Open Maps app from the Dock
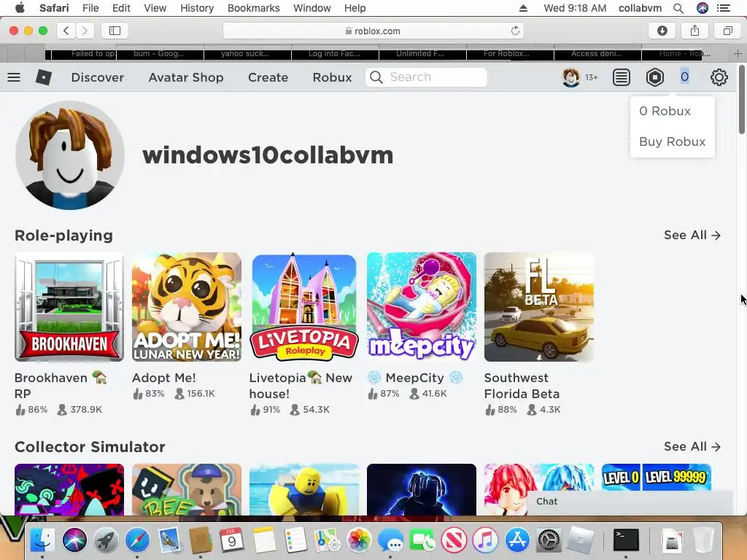This screenshot has height=560, width=747. pyautogui.click(x=327, y=540)
